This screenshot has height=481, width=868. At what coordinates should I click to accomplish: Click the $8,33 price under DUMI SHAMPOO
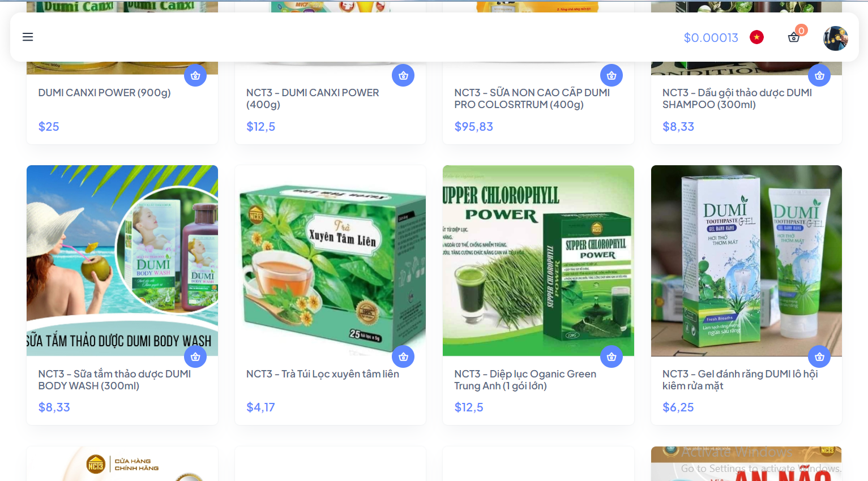click(x=678, y=127)
